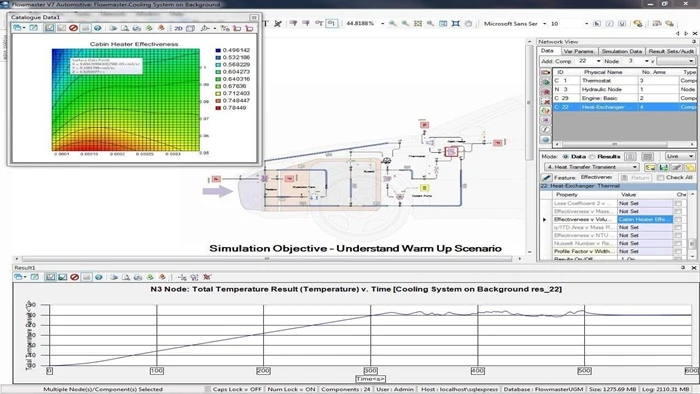Check the box for Effectiveness v Volu... row
The width and height of the screenshot is (700, 394).
click(679, 220)
